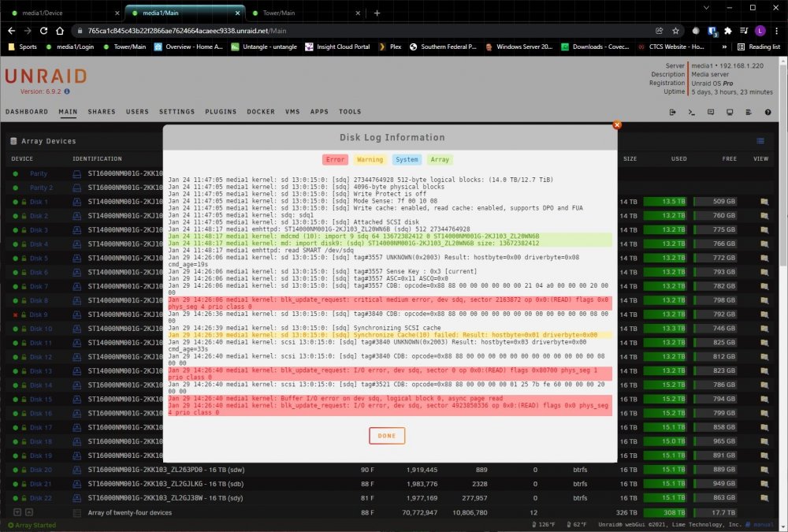Open the Parity 2 link

41,188
